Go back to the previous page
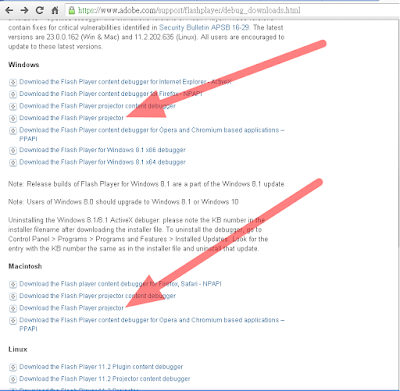The width and height of the screenshot is (400, 391). (9, 10)
